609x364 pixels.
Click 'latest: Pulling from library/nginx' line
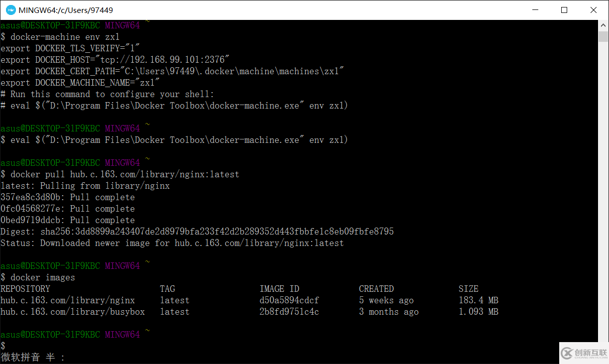[x=85, y=186]
